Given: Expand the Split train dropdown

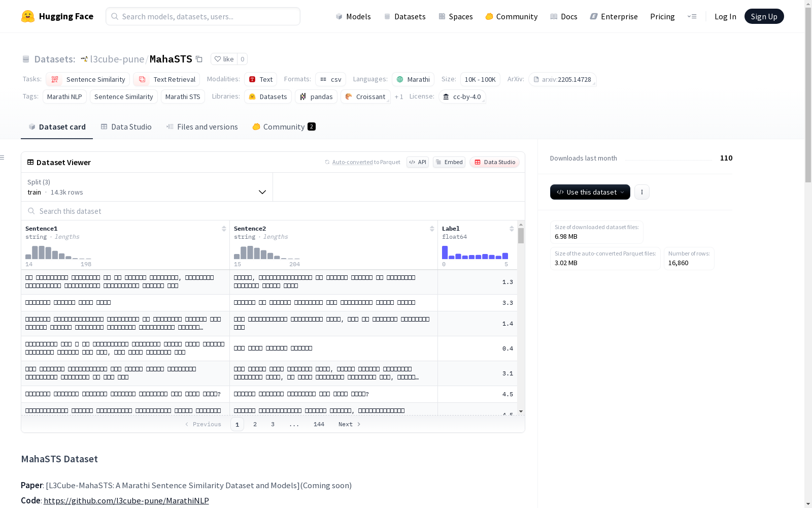Looking at the screenshot, I should pos(147,187).
